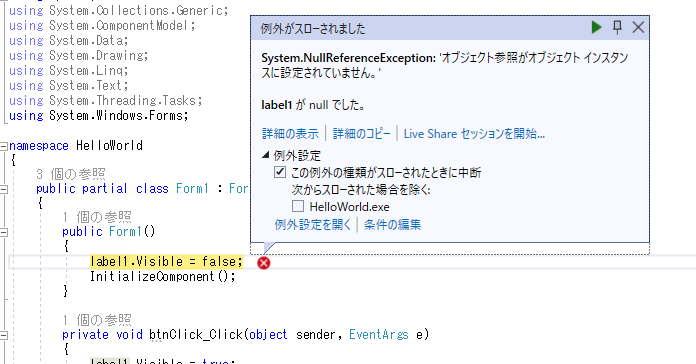Click the highlighted label1.Visible = false line
The image size is (696, 364).
pyautogui.click(x=166, y=261)
